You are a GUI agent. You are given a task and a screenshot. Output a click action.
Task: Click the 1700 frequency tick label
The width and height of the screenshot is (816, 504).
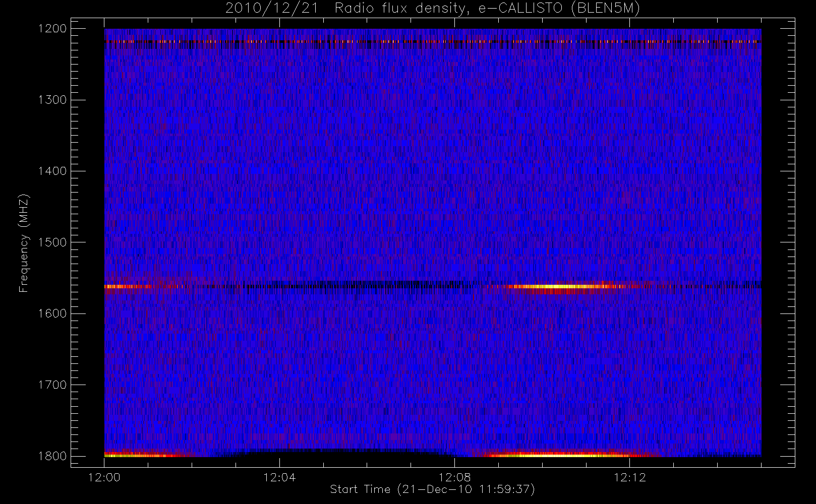point(52,385)
